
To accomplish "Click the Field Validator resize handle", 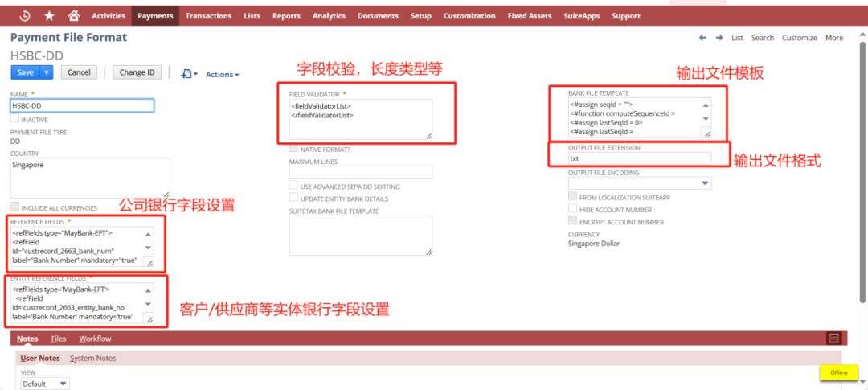I will pos(428,136).
